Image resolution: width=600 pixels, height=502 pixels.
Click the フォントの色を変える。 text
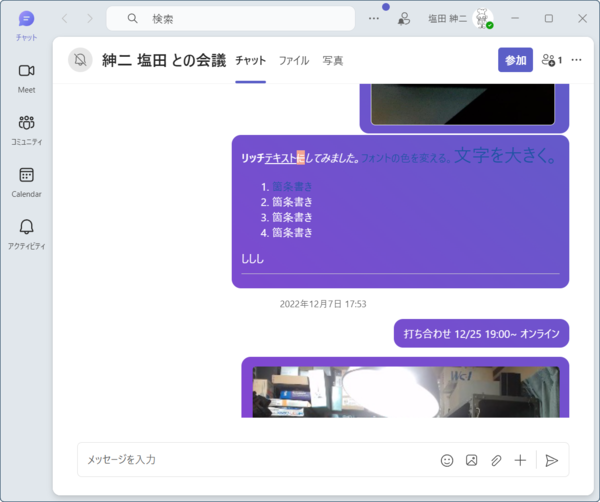(x=406, y=158)
